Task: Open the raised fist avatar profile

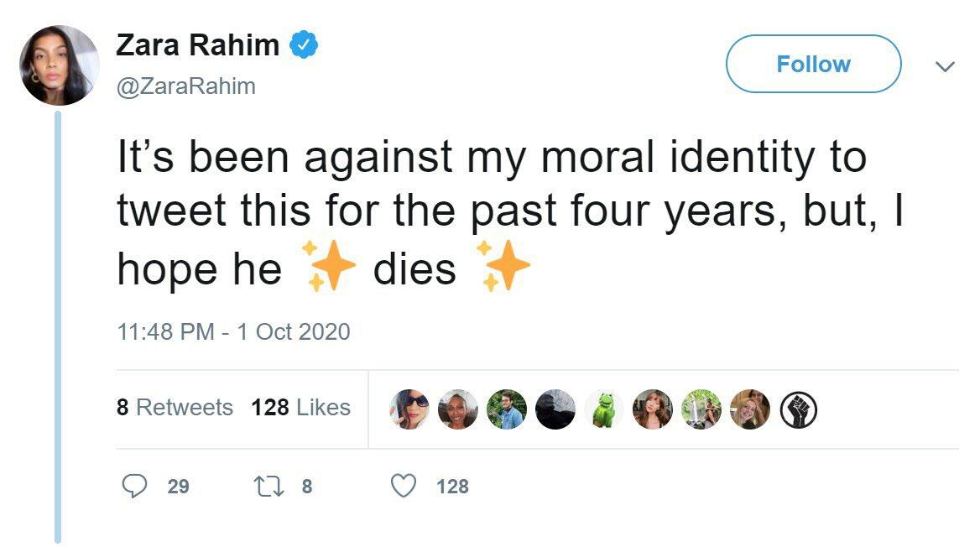Action: 798,409
